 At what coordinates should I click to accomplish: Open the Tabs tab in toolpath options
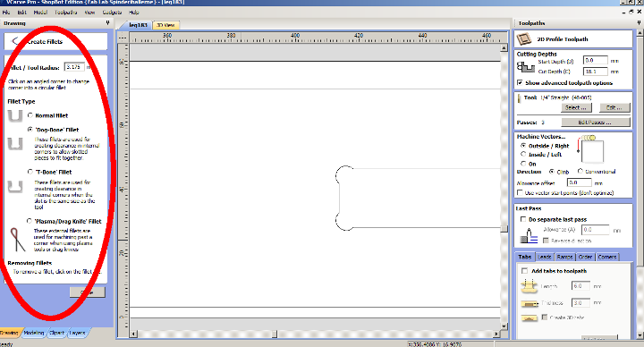click(525, 257)
